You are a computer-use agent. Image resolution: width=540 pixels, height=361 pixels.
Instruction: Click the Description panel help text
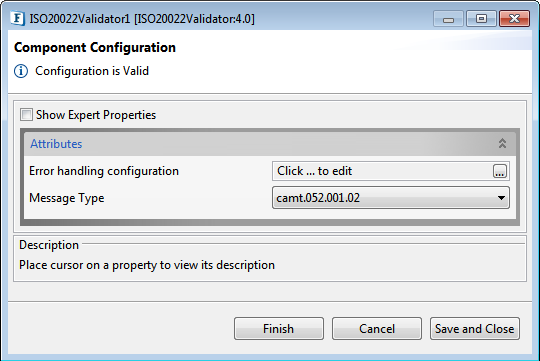point(147,265)
